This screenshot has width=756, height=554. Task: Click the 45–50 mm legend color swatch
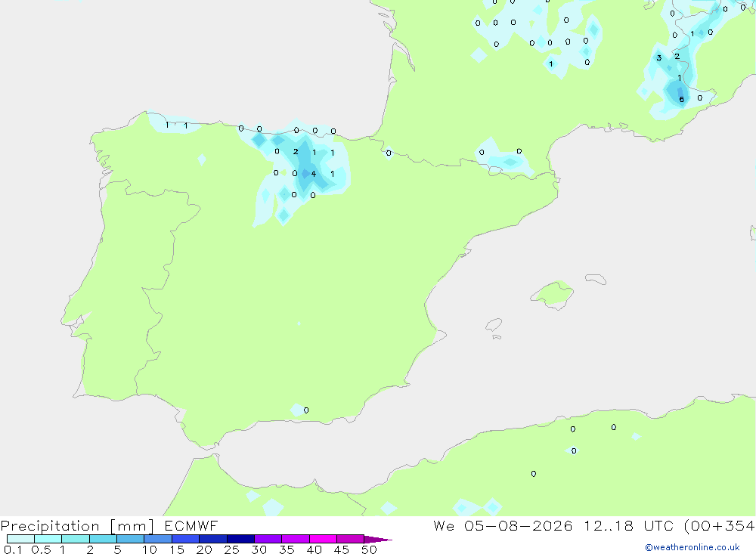350,539
